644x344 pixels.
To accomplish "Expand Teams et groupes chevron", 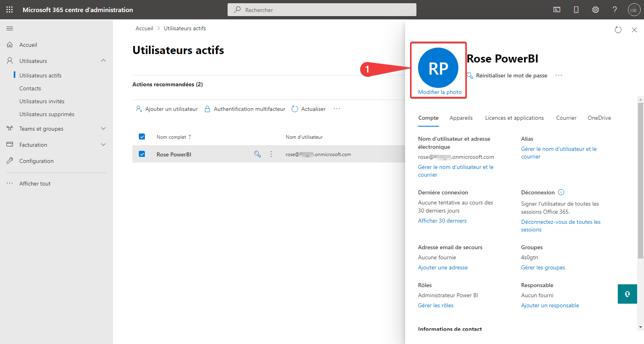I will point(103,129).
